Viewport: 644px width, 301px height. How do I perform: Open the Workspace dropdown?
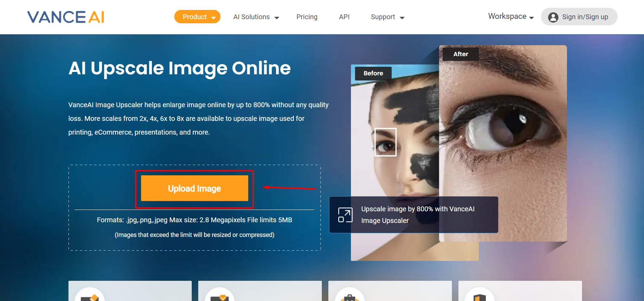point(510,16)
